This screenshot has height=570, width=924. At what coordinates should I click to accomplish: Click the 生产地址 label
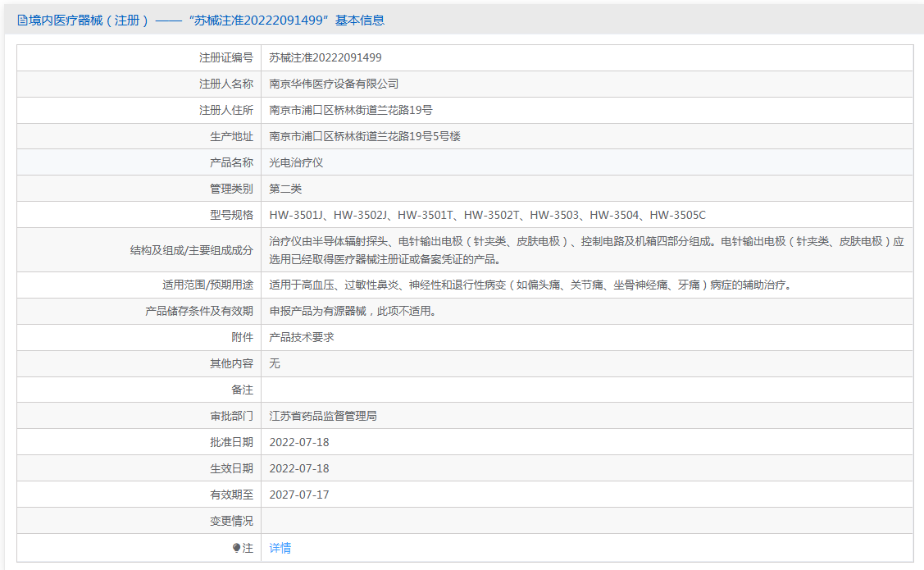coord(231,137)
